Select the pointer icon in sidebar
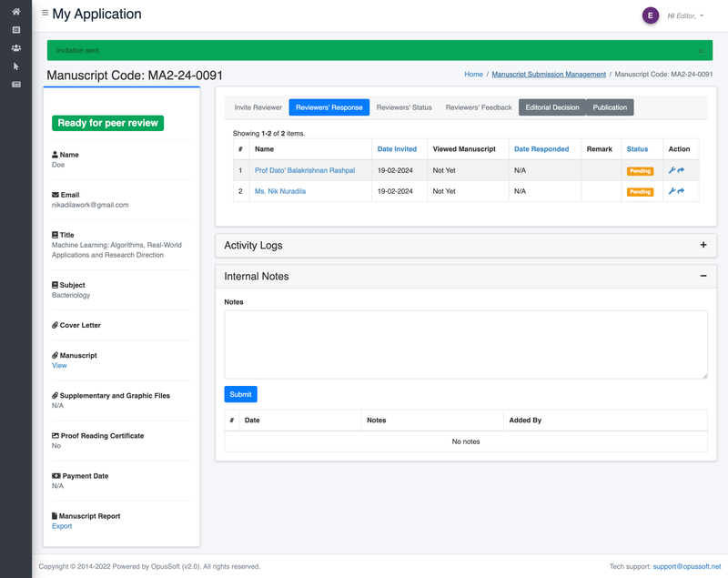728x578 pixels. pyautogui.click(x=15, y=66)
